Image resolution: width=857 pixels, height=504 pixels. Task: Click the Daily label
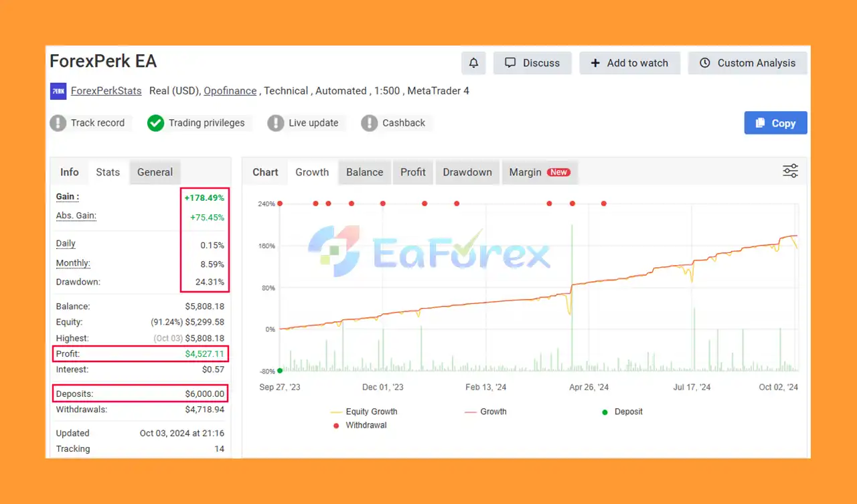(x=66, y=244)
